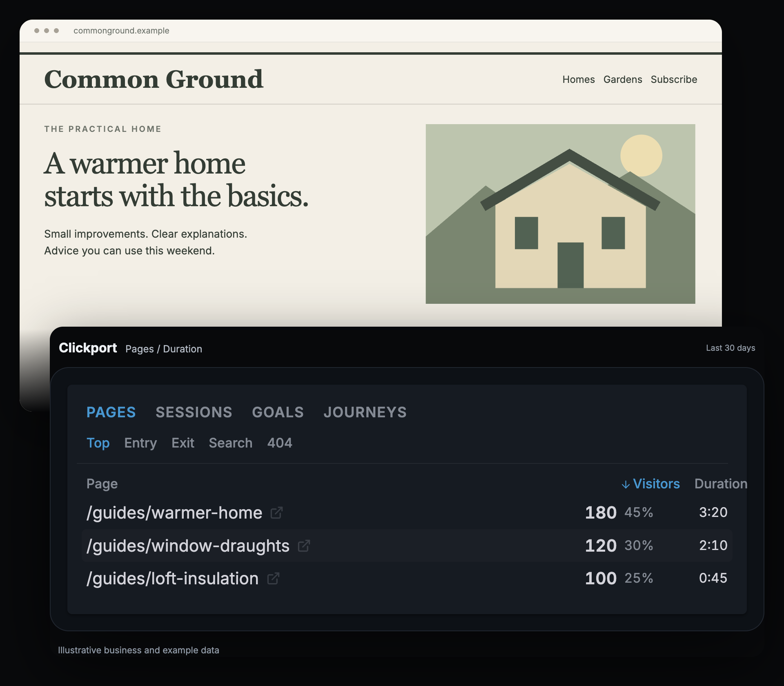Image resolution: width=784 pixels, height=686 pixels.
Task: Click the 100 visitors value
Action: [x=601, y=578]
